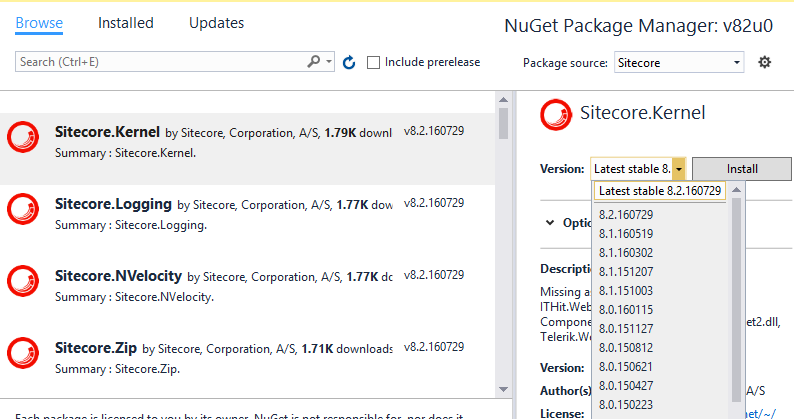Choose version 8.0.150621 from list

pyautogui.click(x=626, y=366)
